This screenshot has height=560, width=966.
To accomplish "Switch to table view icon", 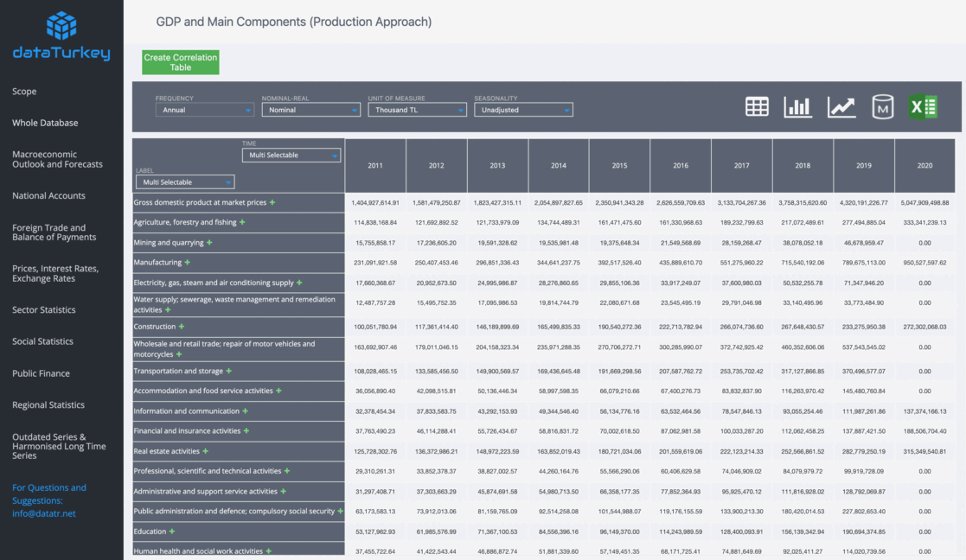I will [x=757, y=106].
